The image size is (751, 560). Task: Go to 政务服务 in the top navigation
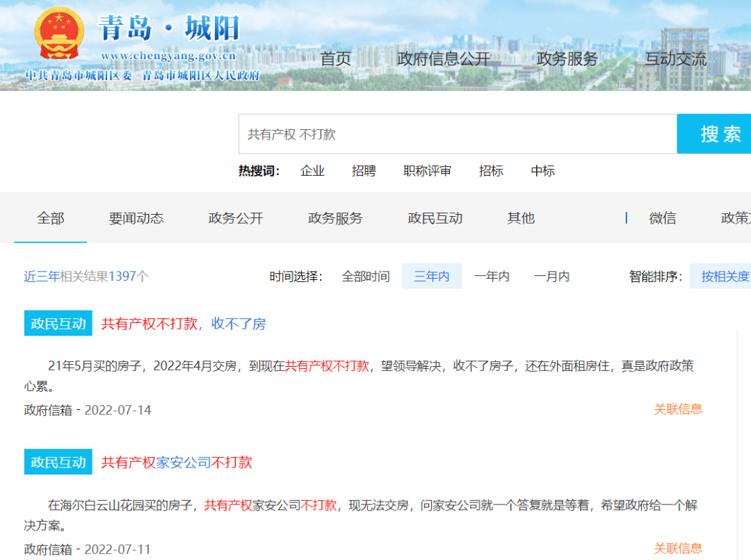click(567, 59)
